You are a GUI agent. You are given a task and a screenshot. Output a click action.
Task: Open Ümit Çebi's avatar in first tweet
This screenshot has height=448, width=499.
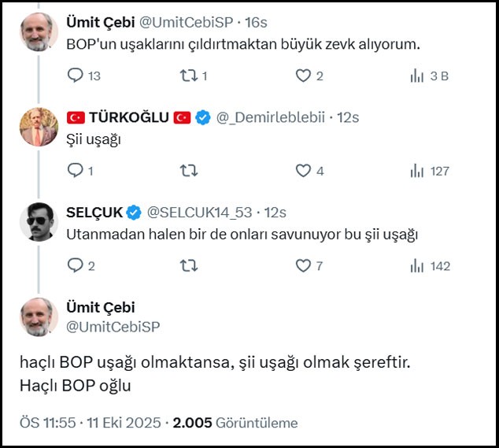[39, 31]
